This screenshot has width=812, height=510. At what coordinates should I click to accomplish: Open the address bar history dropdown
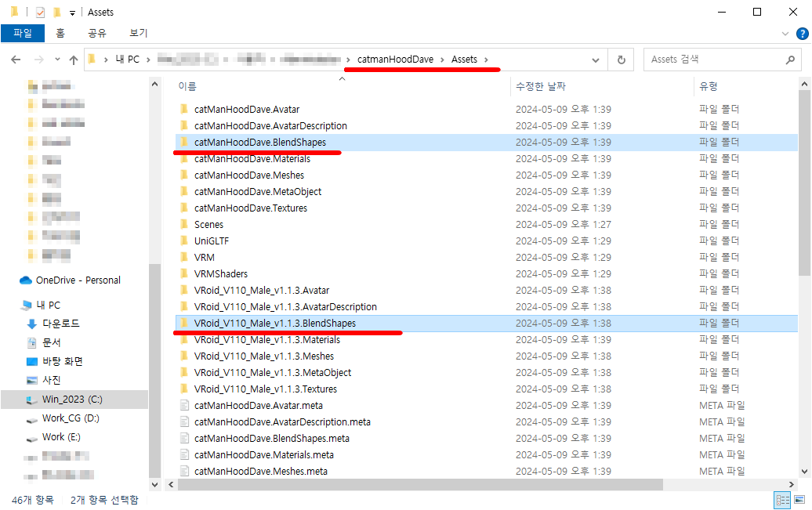point(596,60)
